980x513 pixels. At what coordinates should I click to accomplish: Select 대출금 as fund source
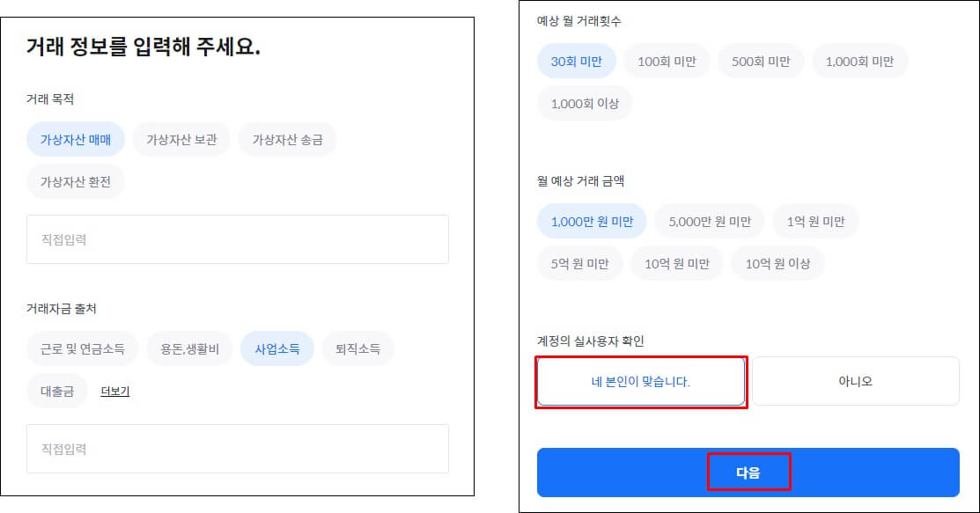coord(56,392)
